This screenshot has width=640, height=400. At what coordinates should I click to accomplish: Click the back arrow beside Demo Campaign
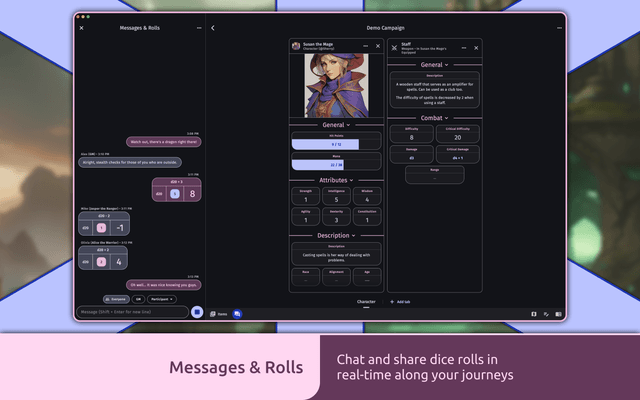click(x=213, y=28)
